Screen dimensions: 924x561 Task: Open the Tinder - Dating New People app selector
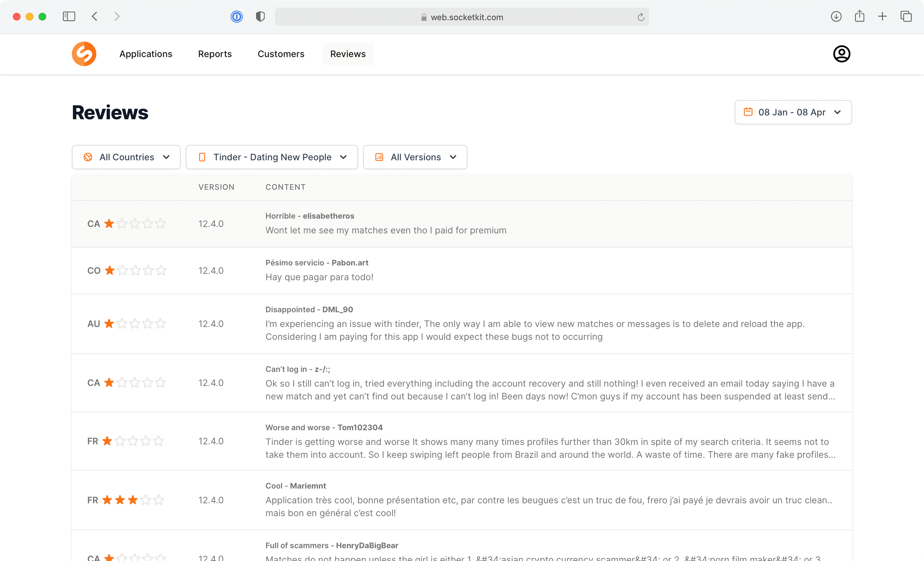[x=271, y=157]
